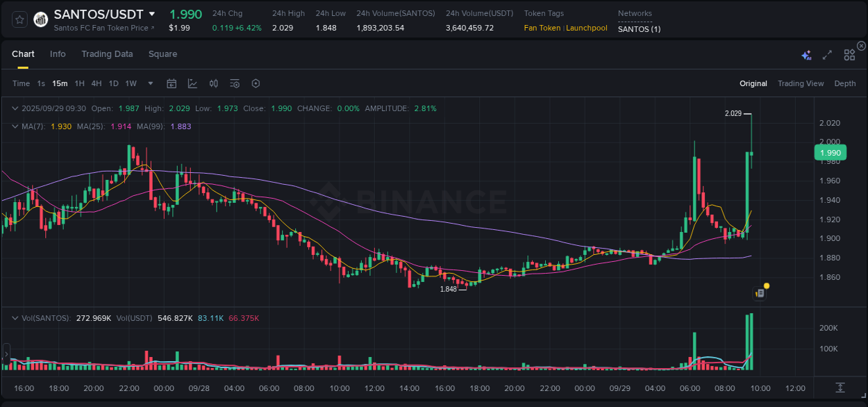Open the indicator display settings icon
Viewport: 868px width, 407px height.
(235, 83)
